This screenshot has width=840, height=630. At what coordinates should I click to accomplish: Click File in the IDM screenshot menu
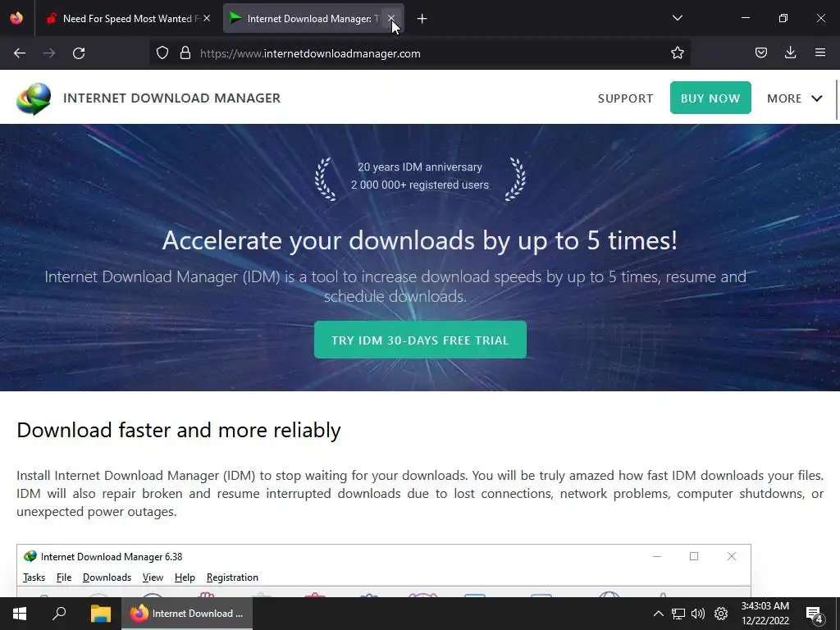click(x=64, y=577)
